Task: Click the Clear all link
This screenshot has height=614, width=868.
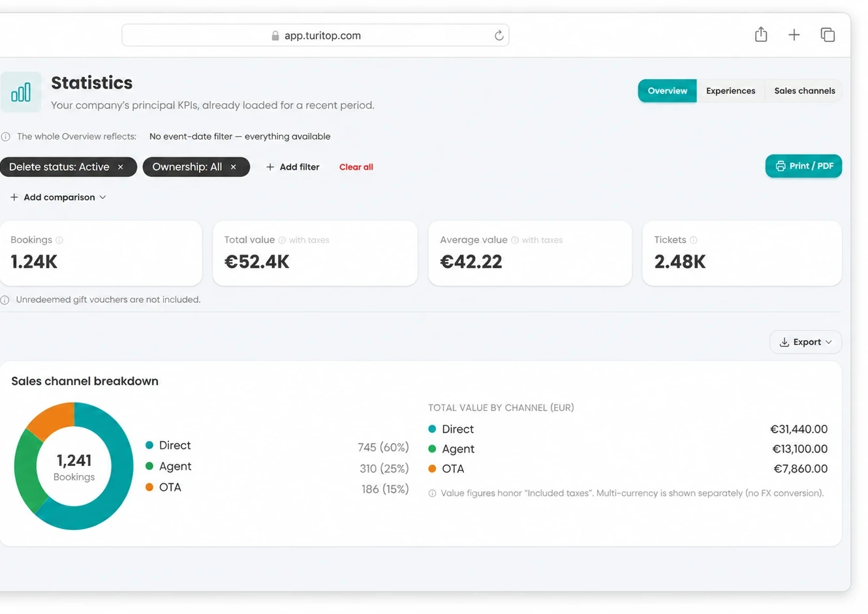Action: tap(356, 167)
